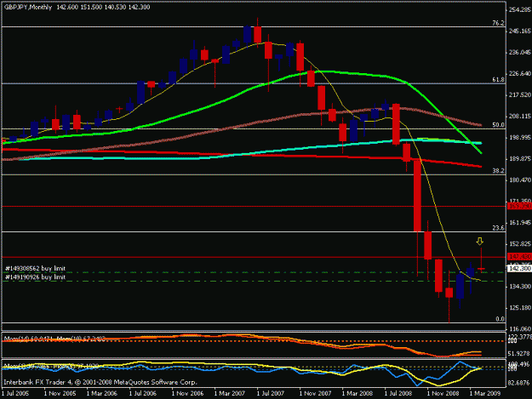Select the GBPJPY,Monthly chart title
Image resolution: width=532 pixels, height=399 pixels.
click(28, 7)
